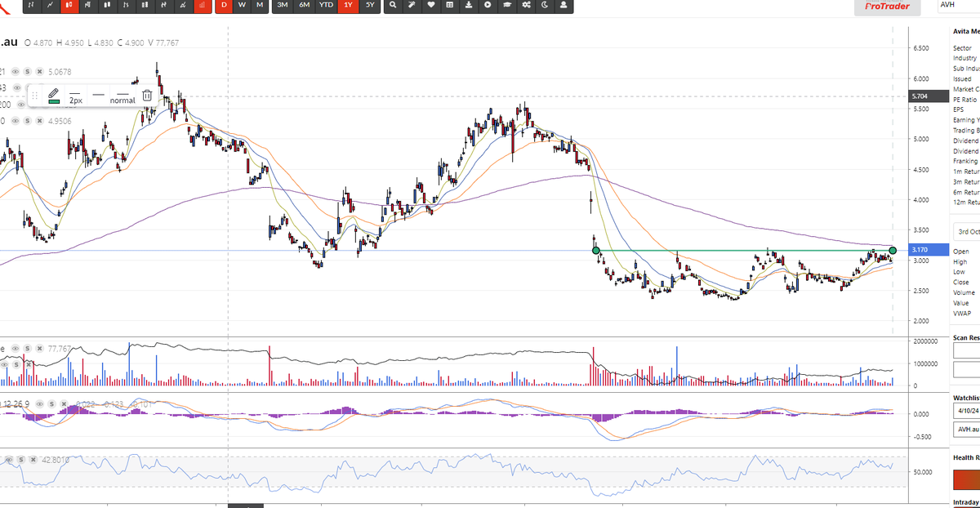980x508 pixels.
Task: Select the sixth chart style icon
Action: 126,5
